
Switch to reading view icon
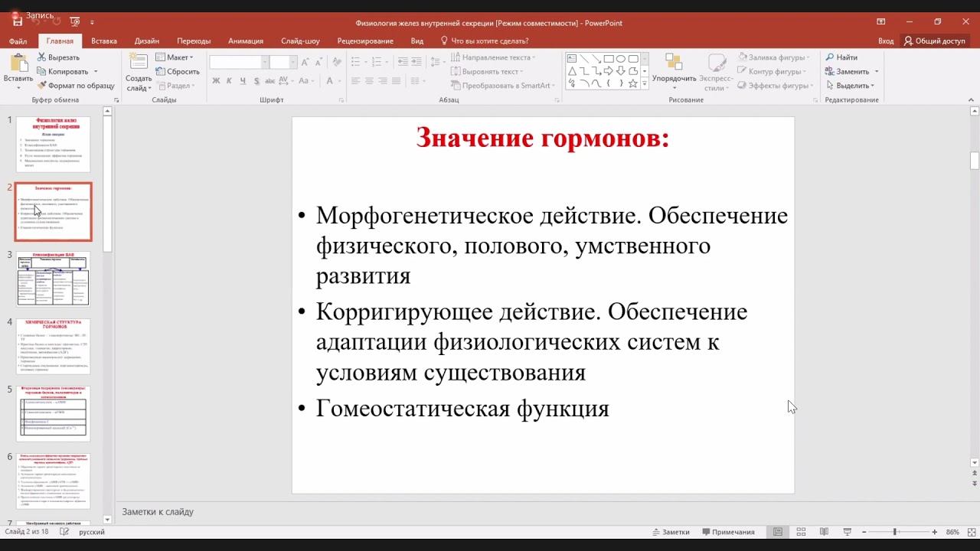point(824,532)
